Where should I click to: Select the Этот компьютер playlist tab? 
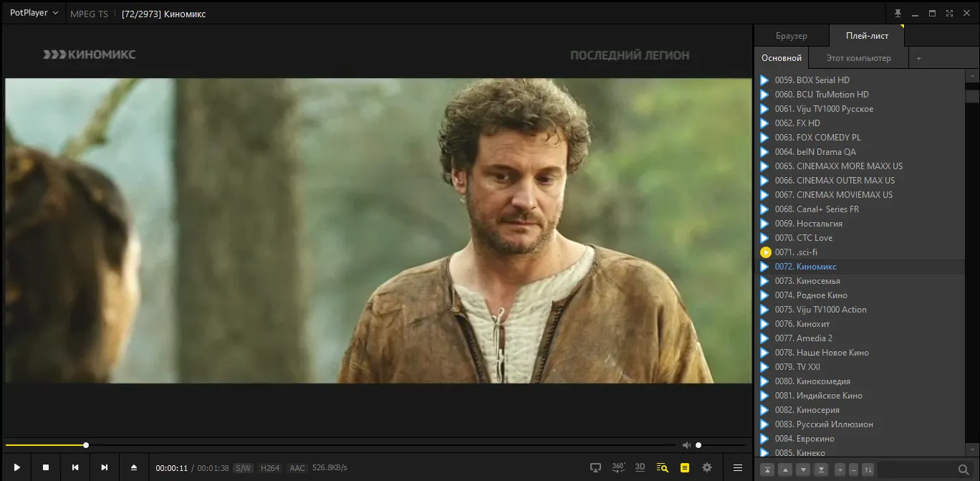859,58
